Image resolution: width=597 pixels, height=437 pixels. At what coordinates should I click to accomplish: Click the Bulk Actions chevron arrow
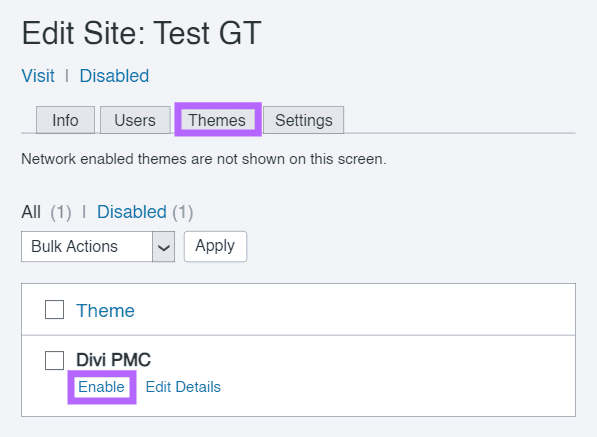coord(163,247)
